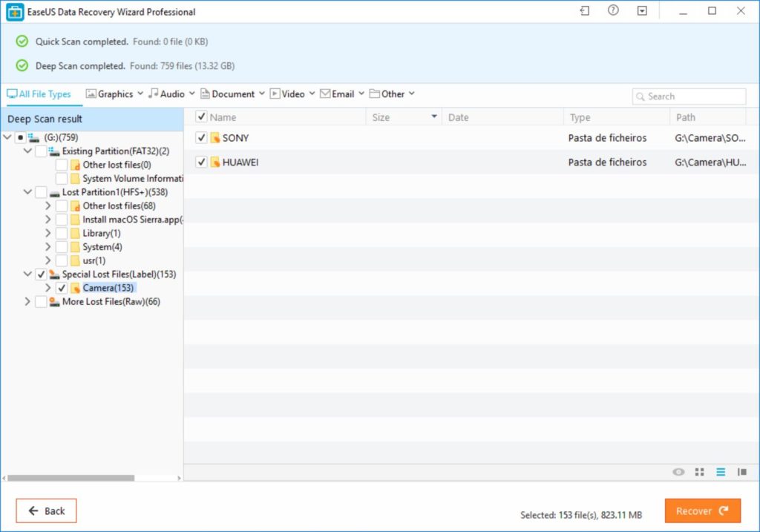The image size is (760, 532).
Task: Expand the Other lost files(68) node
Action: [48, 206]
